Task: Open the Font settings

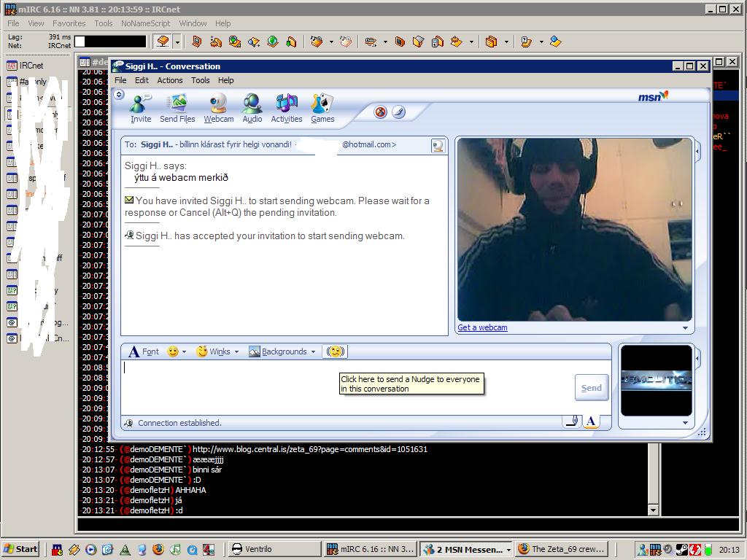Action: coord(144,352)
